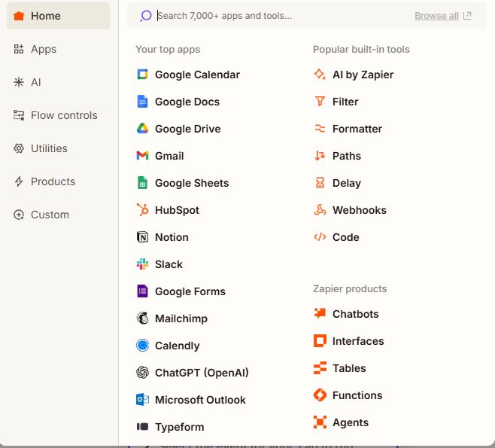The width and height of the screenshot is (495, 448).
Task: Click the Google Calendar icon
Action: click(142, 75)
